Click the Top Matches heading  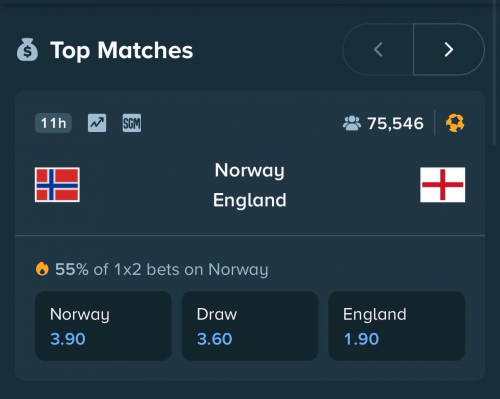point(122,50)
